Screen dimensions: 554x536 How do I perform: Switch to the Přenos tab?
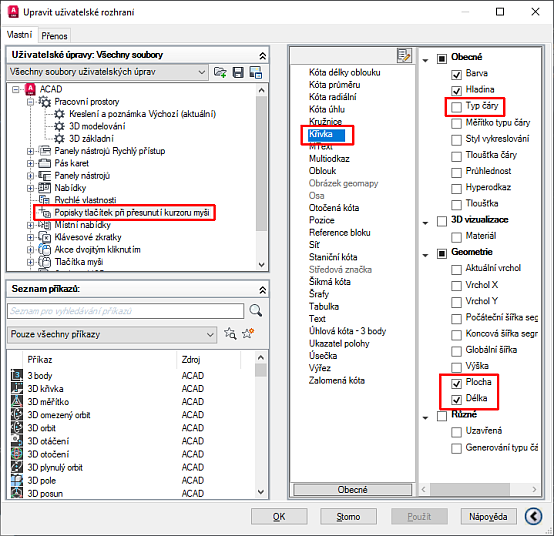coord(54,36)
